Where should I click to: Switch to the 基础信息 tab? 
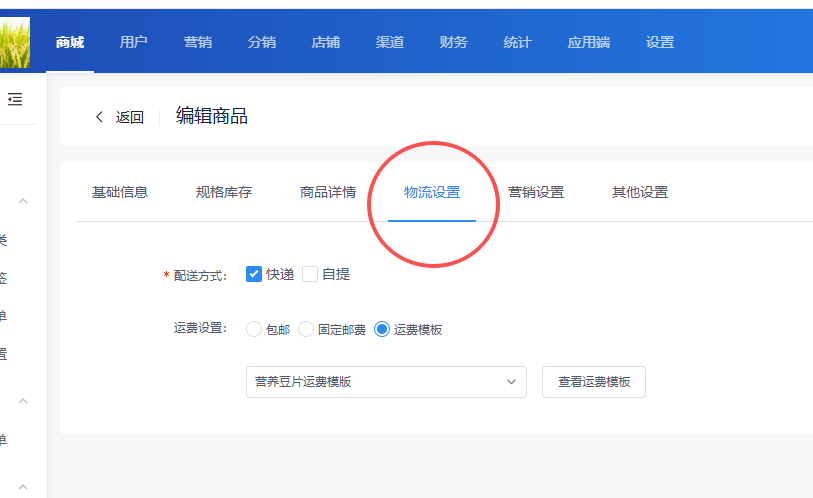point(120,192)
